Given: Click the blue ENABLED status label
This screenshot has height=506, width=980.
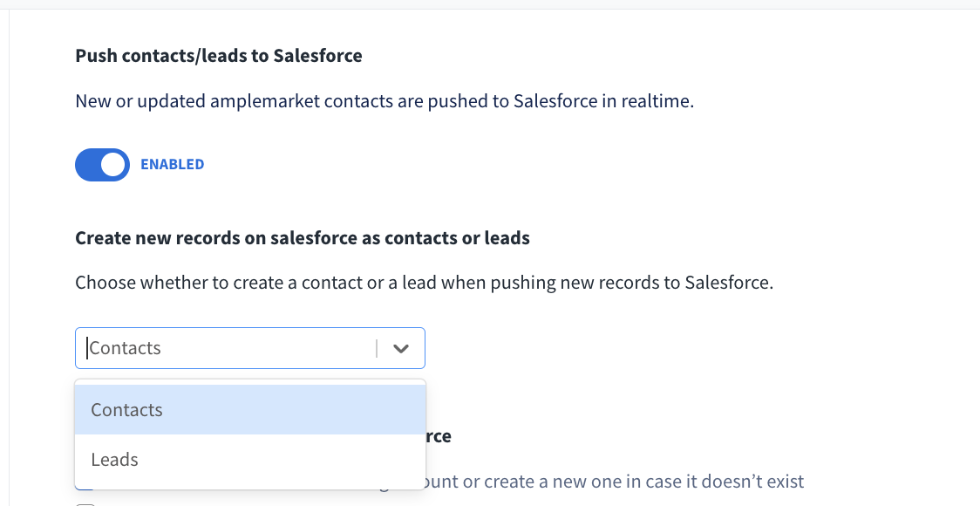Looking at the screenshot, I should click(x=172, y=164).
